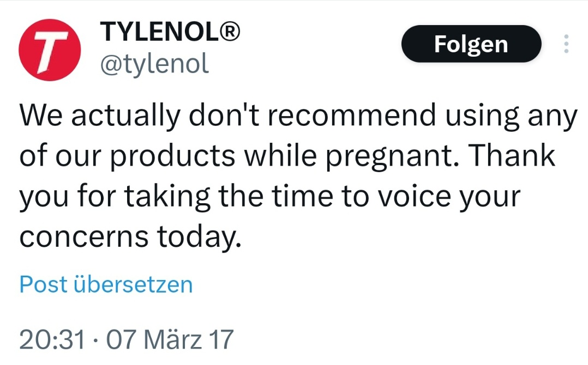Image resolution: width=588 pixels, height=365 pixels.
Task: Open the TYLENOL® display name profile
Action: [x=170, y=32]
